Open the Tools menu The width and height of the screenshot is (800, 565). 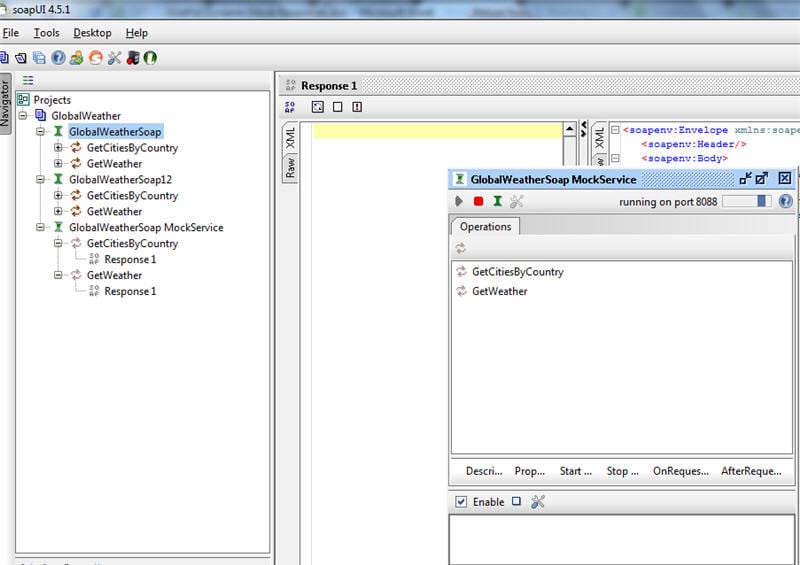[x=46, y=33]
